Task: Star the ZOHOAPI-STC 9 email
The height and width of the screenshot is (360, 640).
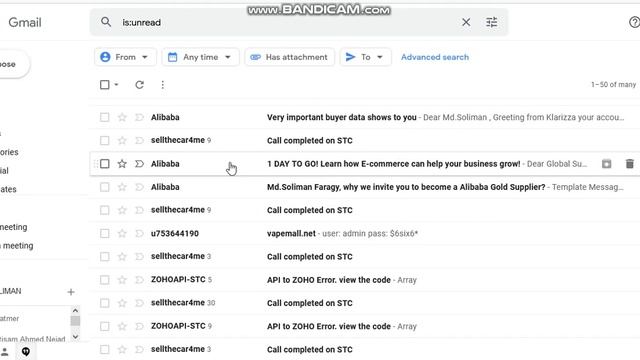Action: pyautogui.click(x=122, y=327)
